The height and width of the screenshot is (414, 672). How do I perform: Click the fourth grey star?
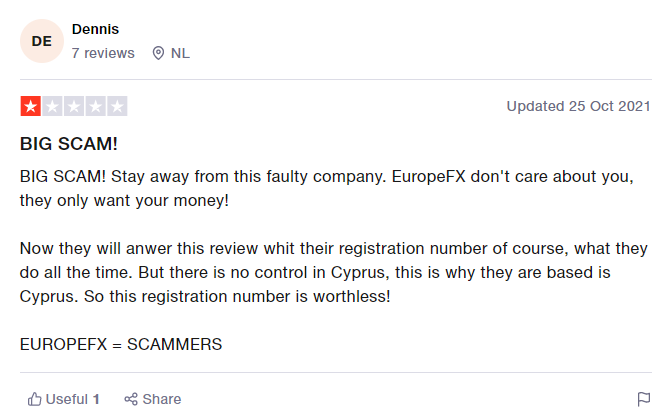point(96,106)
